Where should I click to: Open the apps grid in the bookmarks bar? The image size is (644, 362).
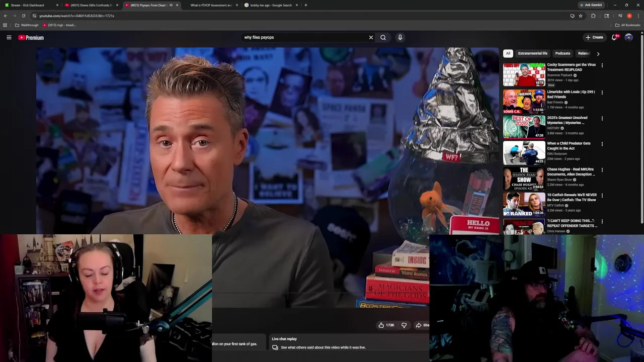pos(5,25)
